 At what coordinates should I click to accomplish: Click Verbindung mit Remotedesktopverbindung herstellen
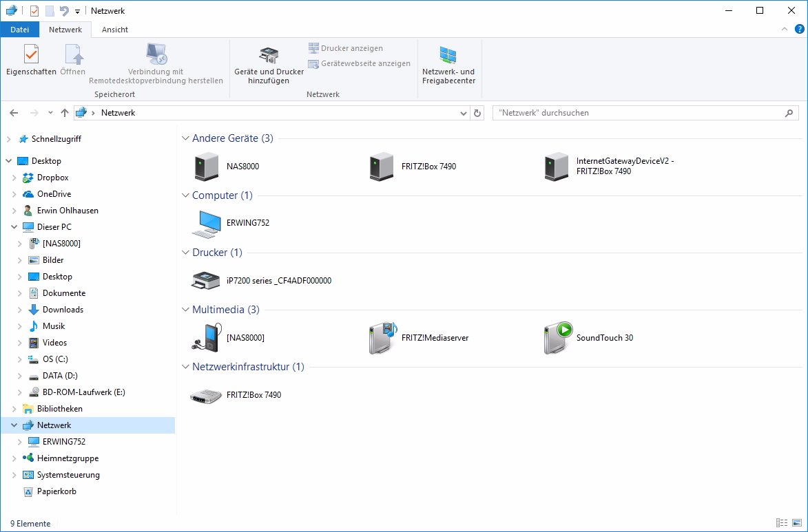pyautogui.click(x=156, y=65)
